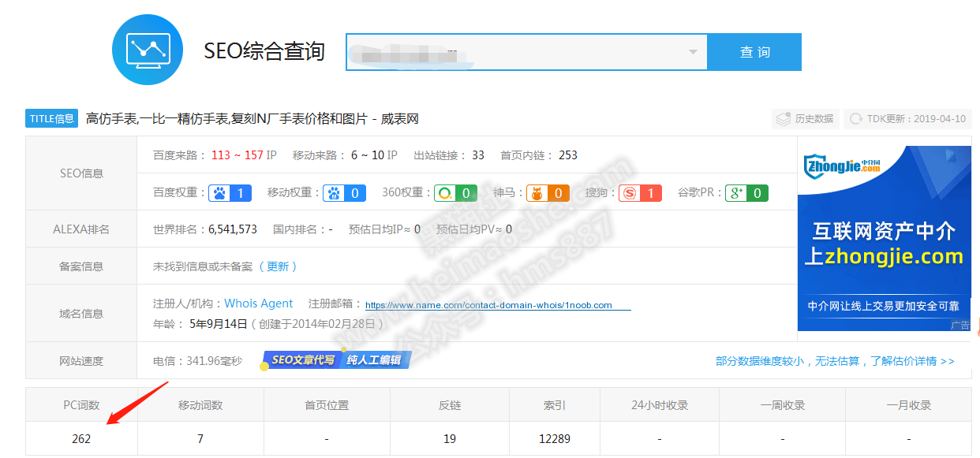This screenshot has height=458, width=980.
Task: Click 世界排名 6,541,573 value
Action: (233, 229)
